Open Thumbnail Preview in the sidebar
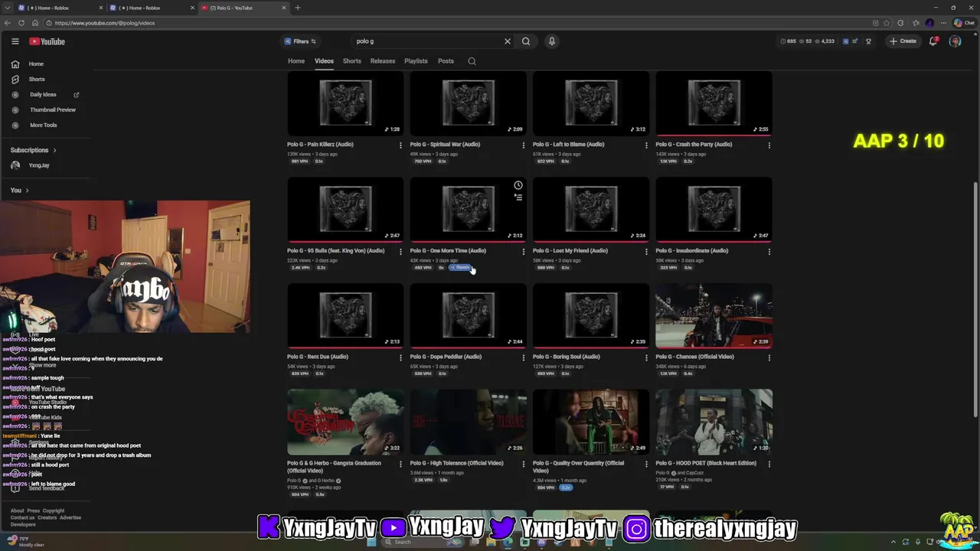 pos(46,110)
